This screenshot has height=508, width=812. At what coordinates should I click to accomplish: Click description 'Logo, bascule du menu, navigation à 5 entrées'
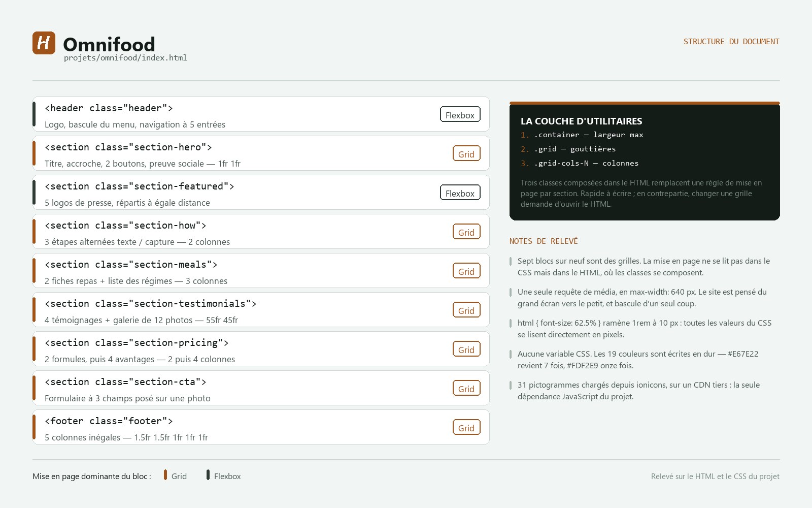pyautogui.click(x=135, y=124)
